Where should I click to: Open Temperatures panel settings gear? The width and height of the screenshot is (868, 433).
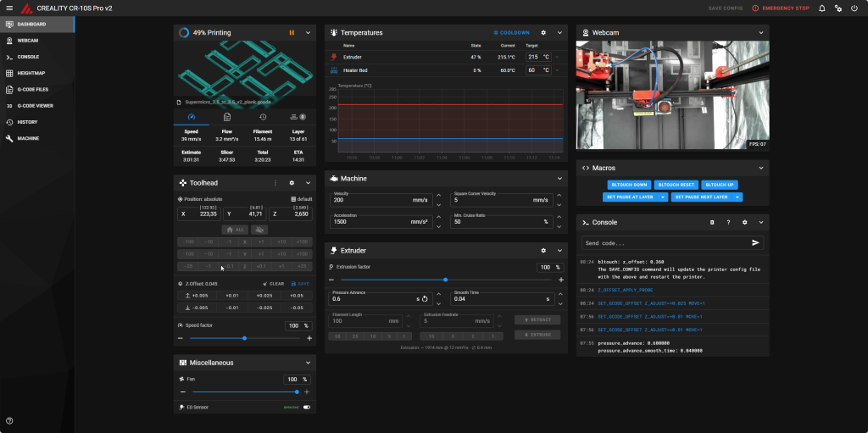point(543,33)
